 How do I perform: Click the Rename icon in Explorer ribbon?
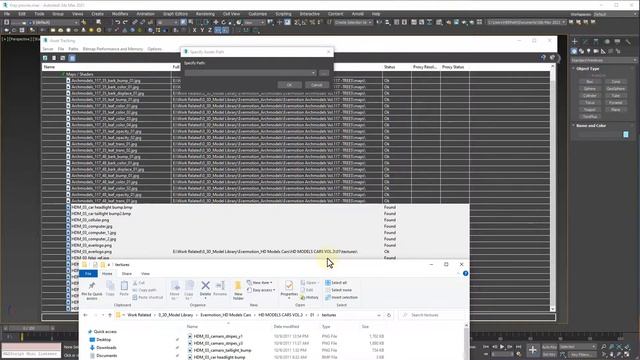coord(220,285)
